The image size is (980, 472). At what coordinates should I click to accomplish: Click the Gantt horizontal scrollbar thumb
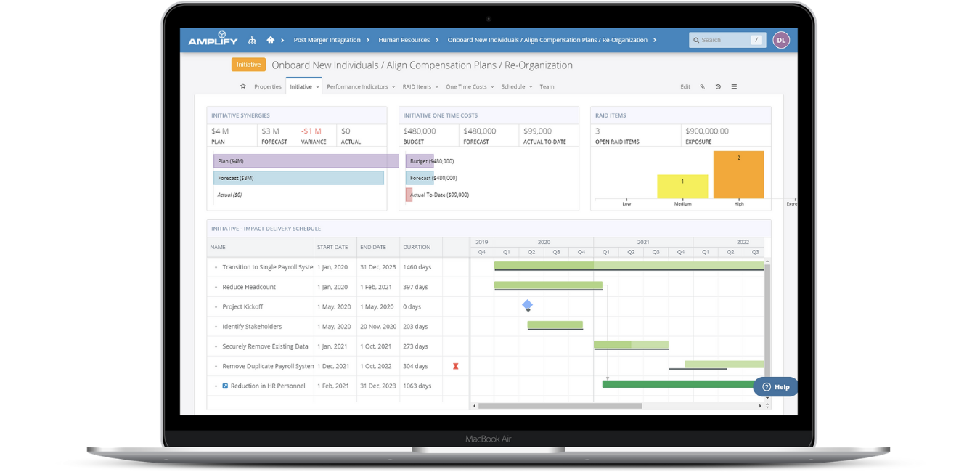pos(560,406)
